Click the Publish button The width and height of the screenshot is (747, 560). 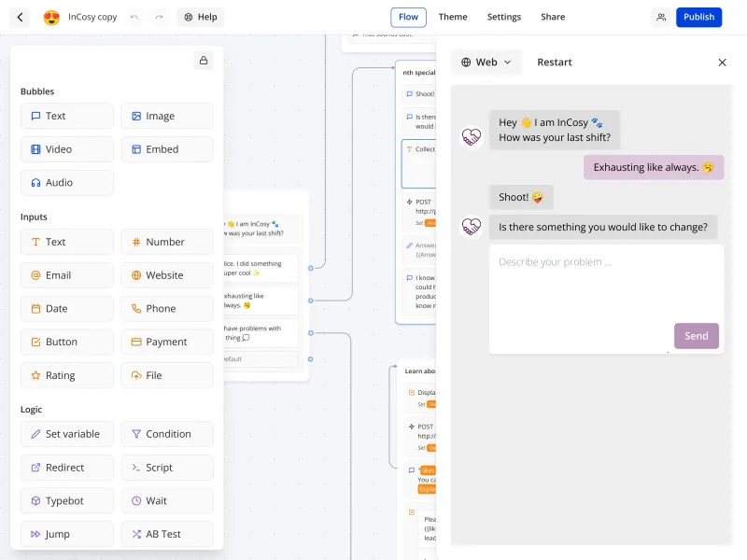[x=698, y=17]
